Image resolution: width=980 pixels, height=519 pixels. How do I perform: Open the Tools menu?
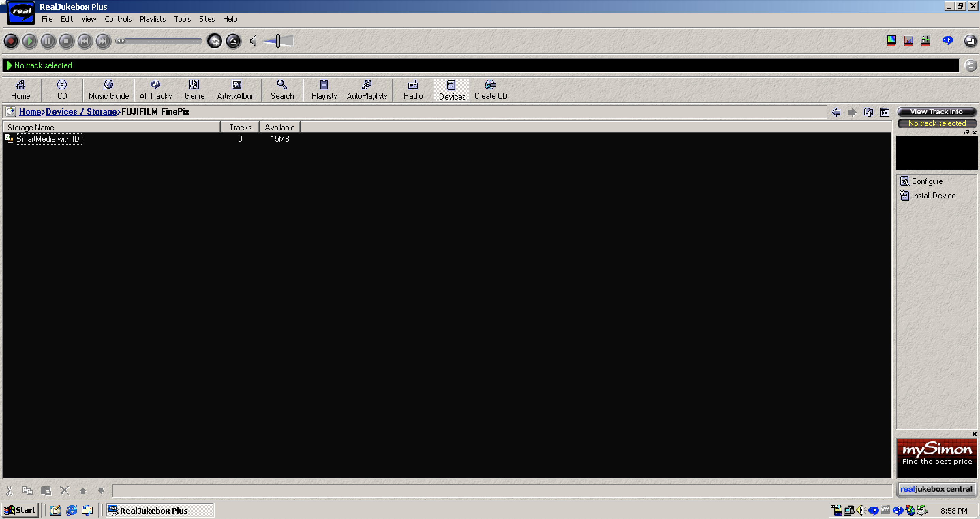[x=183, y=19]
